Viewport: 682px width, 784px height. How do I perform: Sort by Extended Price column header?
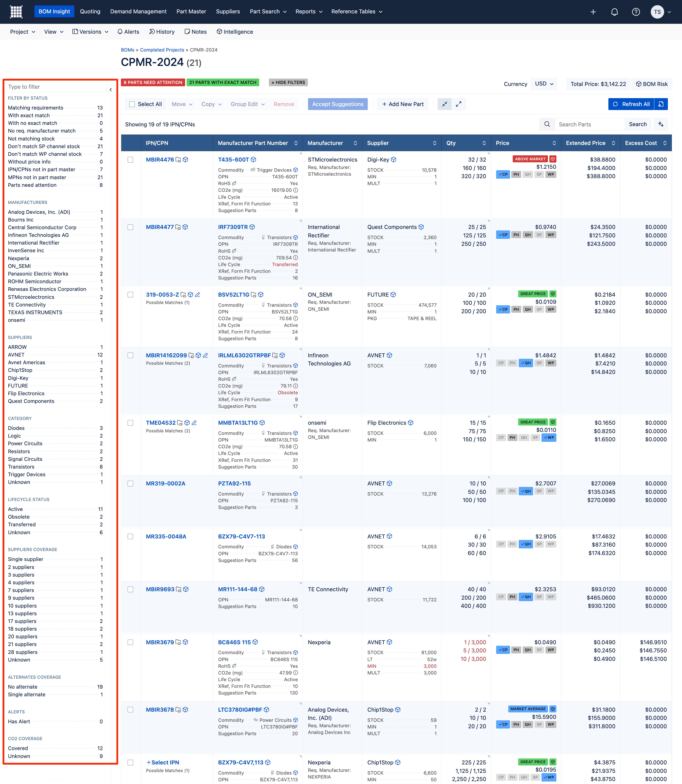(x=590, y=143)
